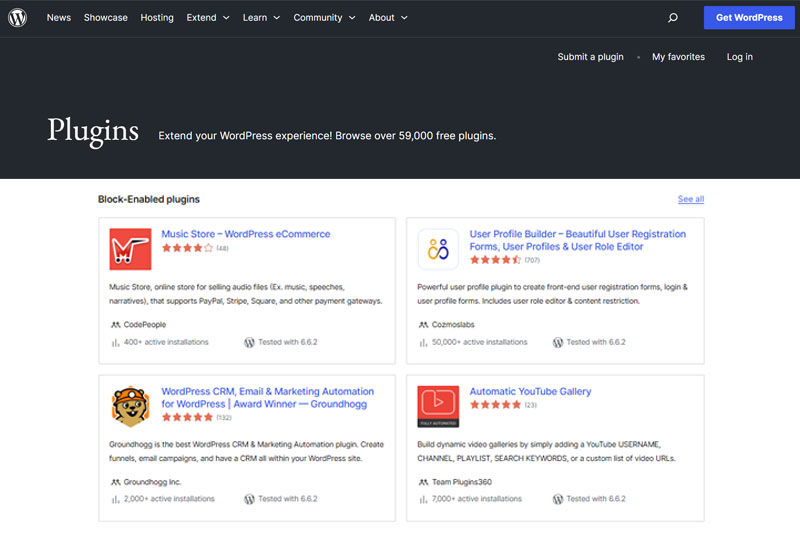Click See all for Block-Enabled plugins
This screenshot has height=533, width=800.
(691, 199)
